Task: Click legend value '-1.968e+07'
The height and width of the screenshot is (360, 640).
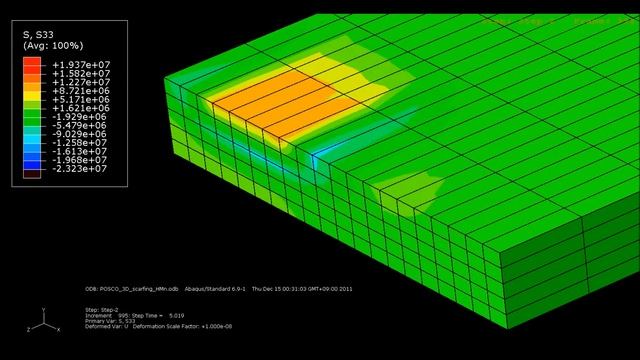Action: pos(80,160)
